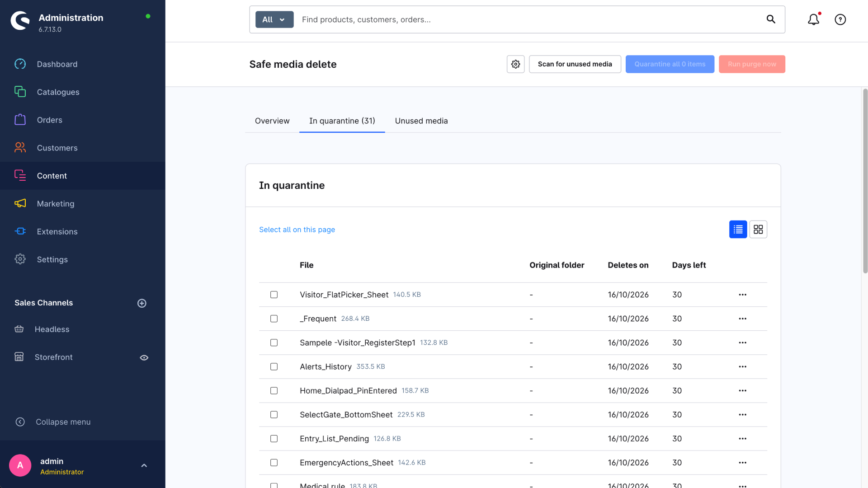Switch to list view layout
868x488 pixels.
[738, 230]
